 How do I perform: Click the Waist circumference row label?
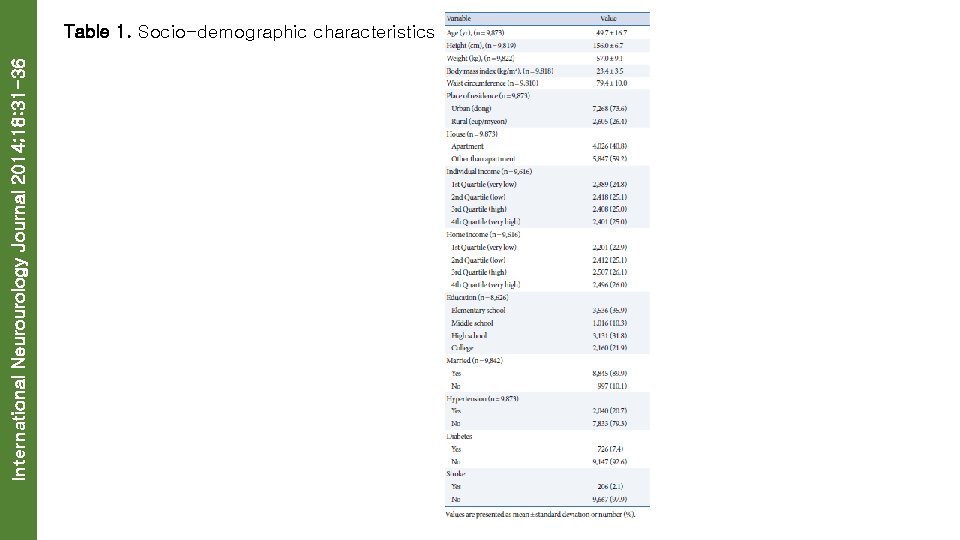(497, 83)
